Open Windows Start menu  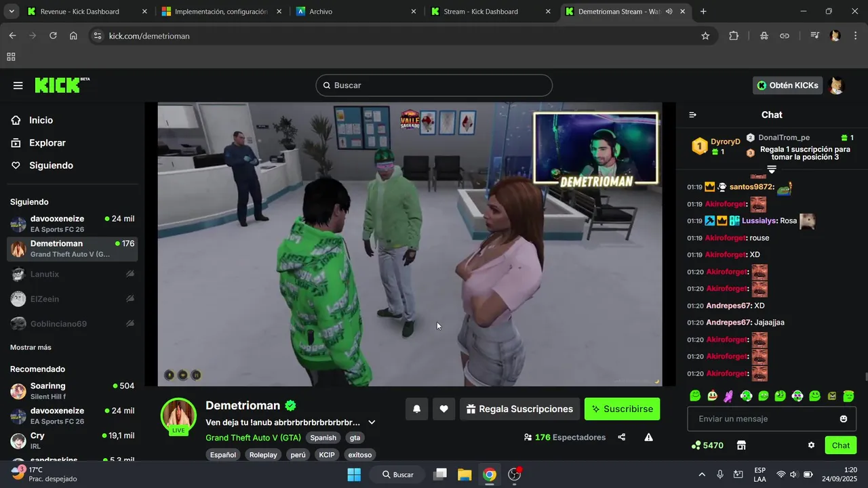pos(354,474)
